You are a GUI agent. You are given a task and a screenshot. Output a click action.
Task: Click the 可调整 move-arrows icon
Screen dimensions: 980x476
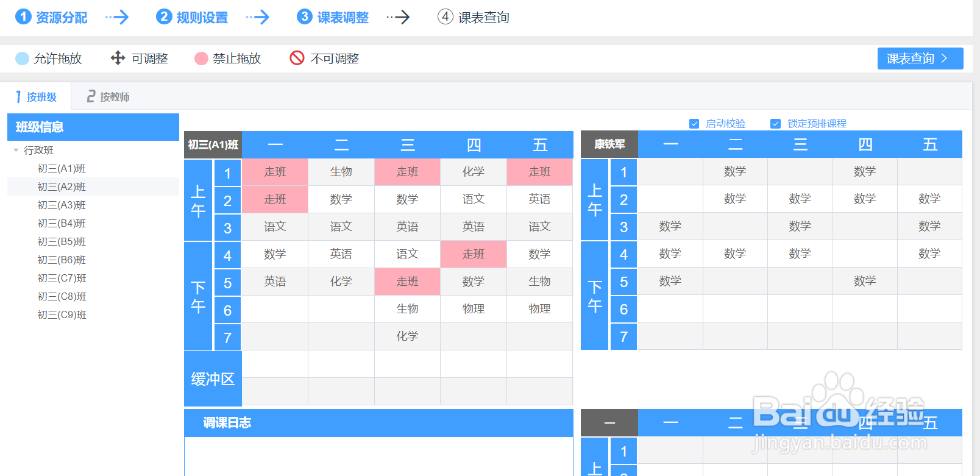118,58
